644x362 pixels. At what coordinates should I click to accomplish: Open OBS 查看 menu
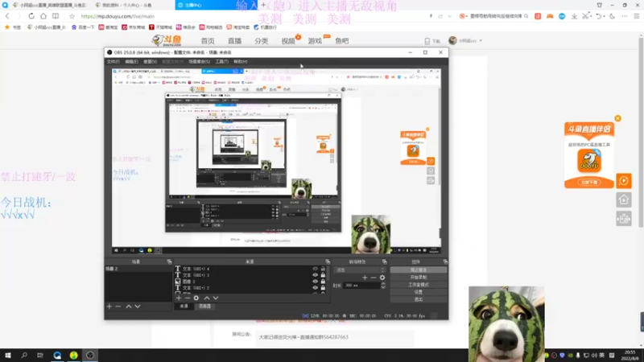(x=150, y=62)
